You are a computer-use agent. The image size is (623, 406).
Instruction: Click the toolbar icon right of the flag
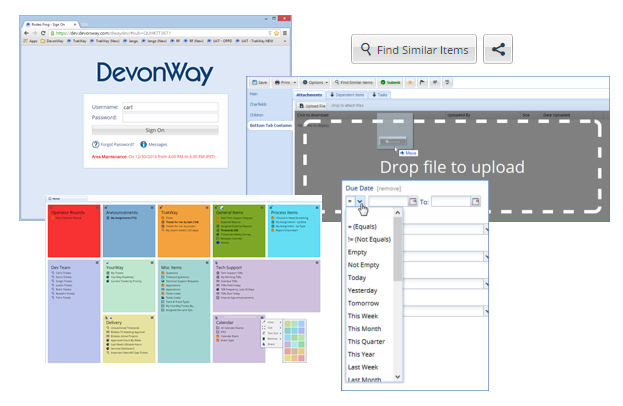coord(435,83)
